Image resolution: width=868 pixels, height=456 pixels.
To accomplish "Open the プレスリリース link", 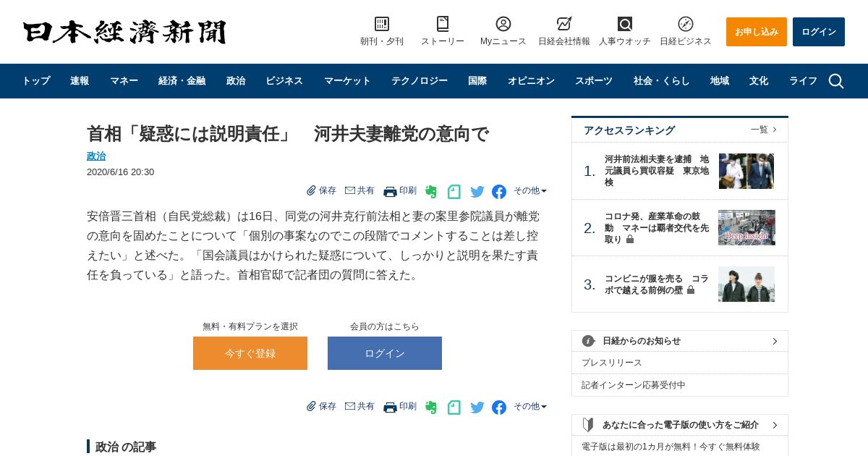I will point(612,363).
